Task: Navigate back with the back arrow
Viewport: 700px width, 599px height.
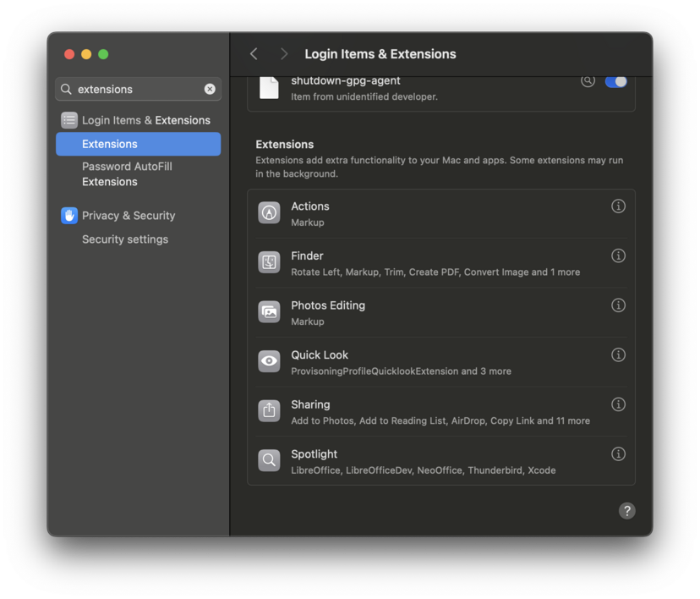Action: (254, 53)
